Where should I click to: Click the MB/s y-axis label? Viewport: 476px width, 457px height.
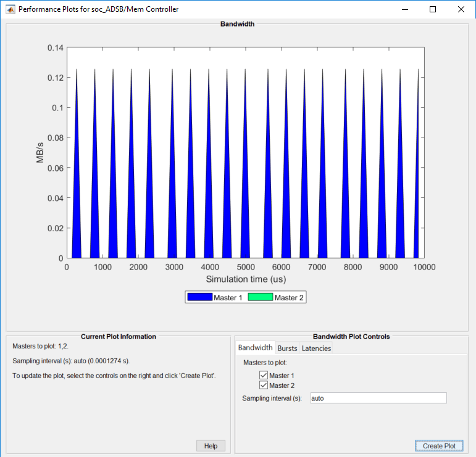tap(40, 152)
